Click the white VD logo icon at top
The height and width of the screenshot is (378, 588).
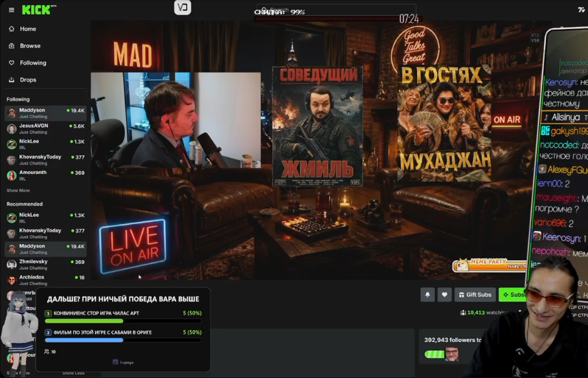point(183,8)
